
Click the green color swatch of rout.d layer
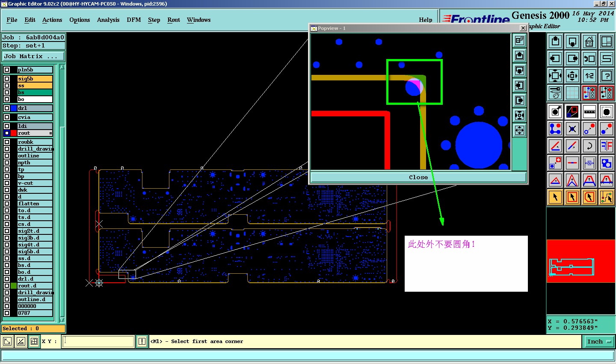14,286
